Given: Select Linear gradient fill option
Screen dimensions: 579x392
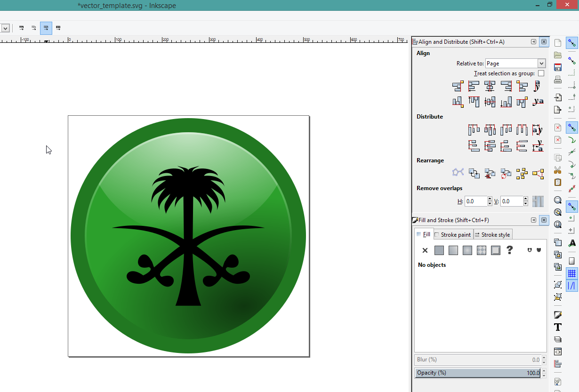Looking at the screenshot, I should pyautogui.click(x=453, y=250).
